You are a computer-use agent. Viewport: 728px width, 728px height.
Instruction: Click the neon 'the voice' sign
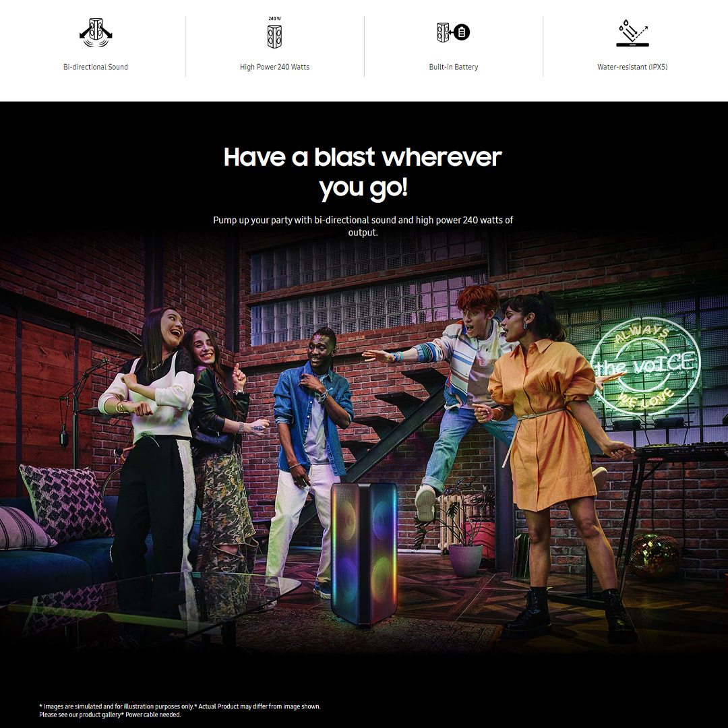click(x=646, y=366)
